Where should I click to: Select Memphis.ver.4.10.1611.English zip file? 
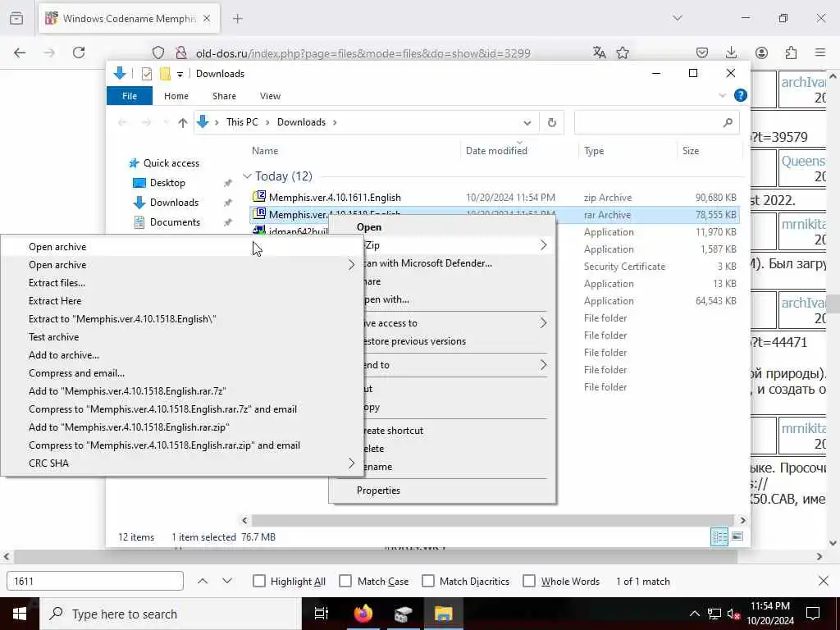[335, 197]
